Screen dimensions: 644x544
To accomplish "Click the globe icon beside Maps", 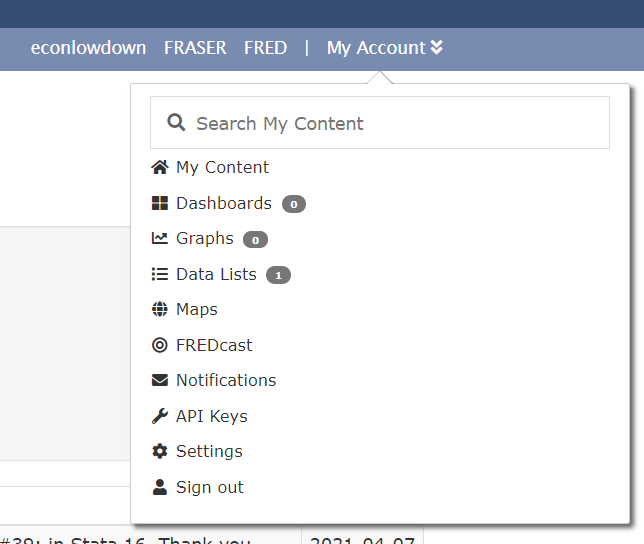I will click(160, 309).
